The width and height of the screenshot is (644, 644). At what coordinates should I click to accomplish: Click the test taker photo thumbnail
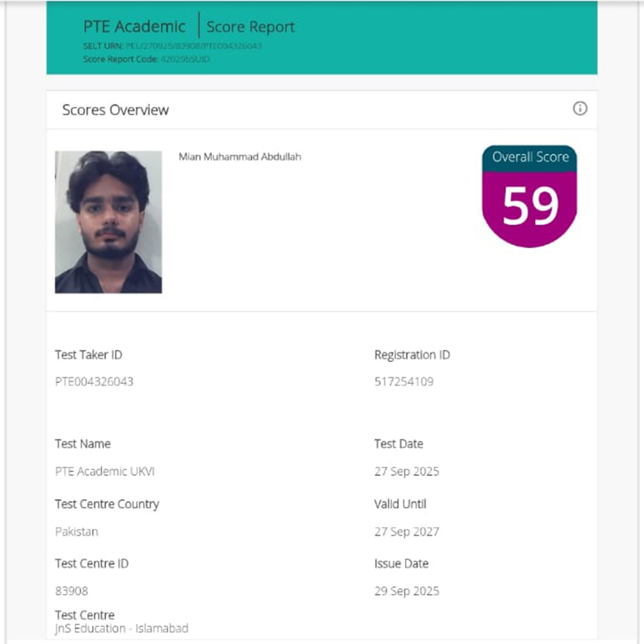(x=108, y=222)
